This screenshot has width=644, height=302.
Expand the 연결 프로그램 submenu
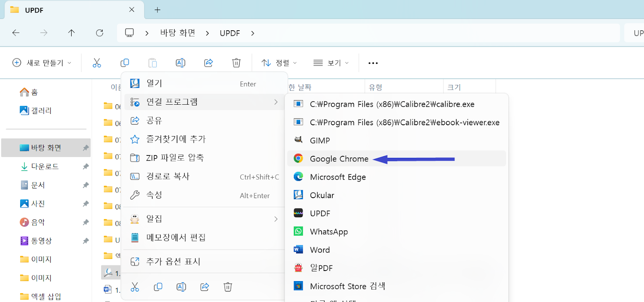[204, 102]
